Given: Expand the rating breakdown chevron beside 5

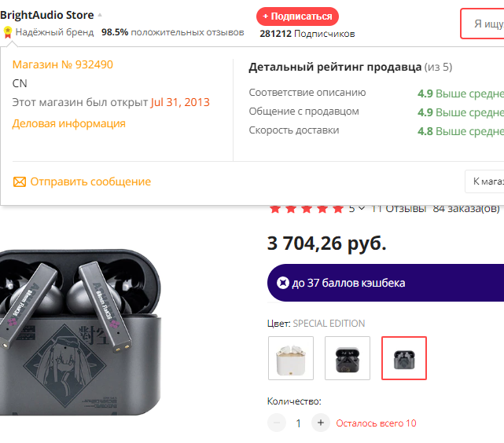Looking at the screenshot, I should [x=361, y=208].
